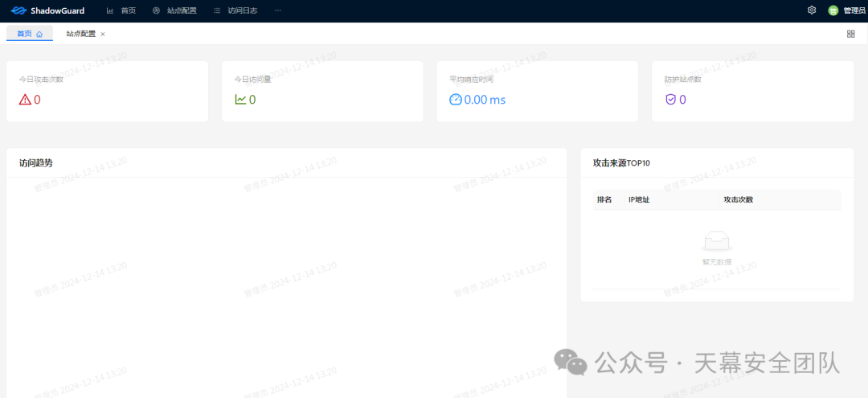Click the blue response time gauge icon
868x398 pixels.
click(456, 100)
